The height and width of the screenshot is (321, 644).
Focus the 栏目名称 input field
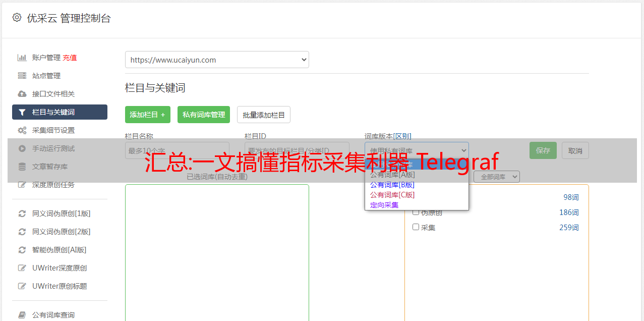[x=177, y=150]
